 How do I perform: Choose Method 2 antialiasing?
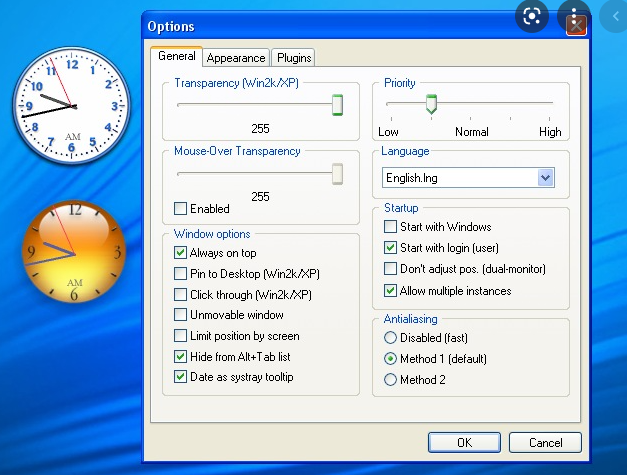pos(390,379)
